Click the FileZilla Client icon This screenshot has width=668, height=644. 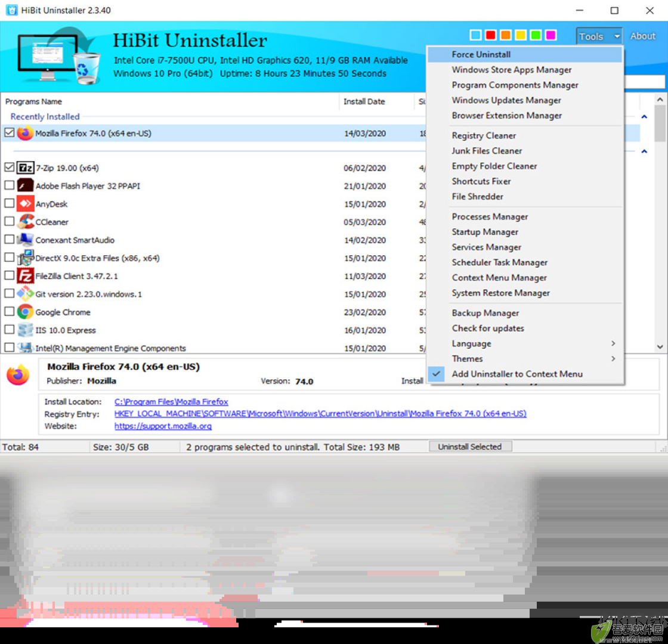25,275
